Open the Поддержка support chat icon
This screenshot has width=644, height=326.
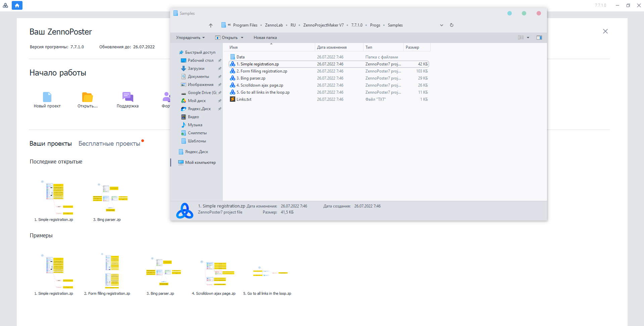point(128,97)
